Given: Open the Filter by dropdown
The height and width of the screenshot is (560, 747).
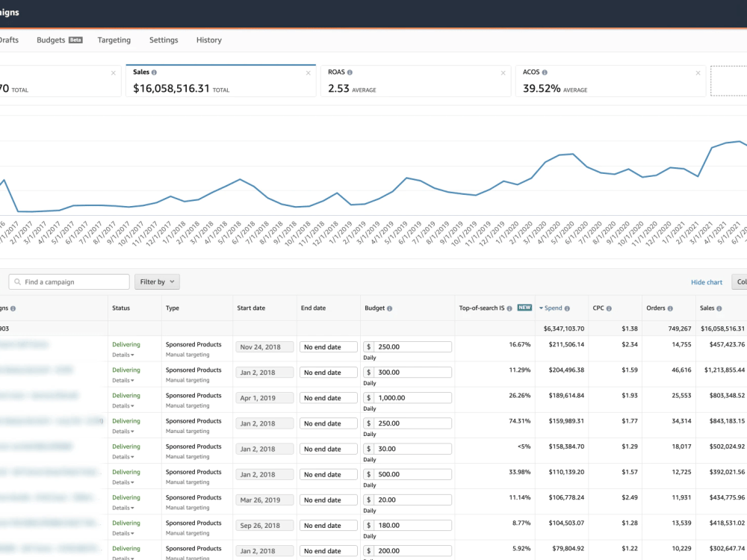Looking at the screenshot, I should [x=157, y=282].
